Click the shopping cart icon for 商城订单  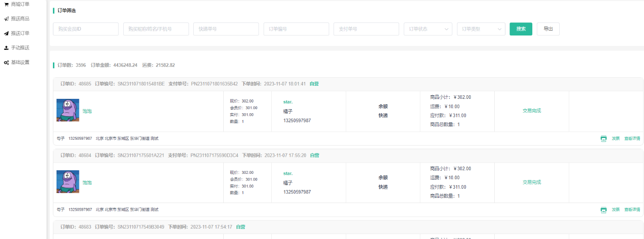[x=6, y=4]
